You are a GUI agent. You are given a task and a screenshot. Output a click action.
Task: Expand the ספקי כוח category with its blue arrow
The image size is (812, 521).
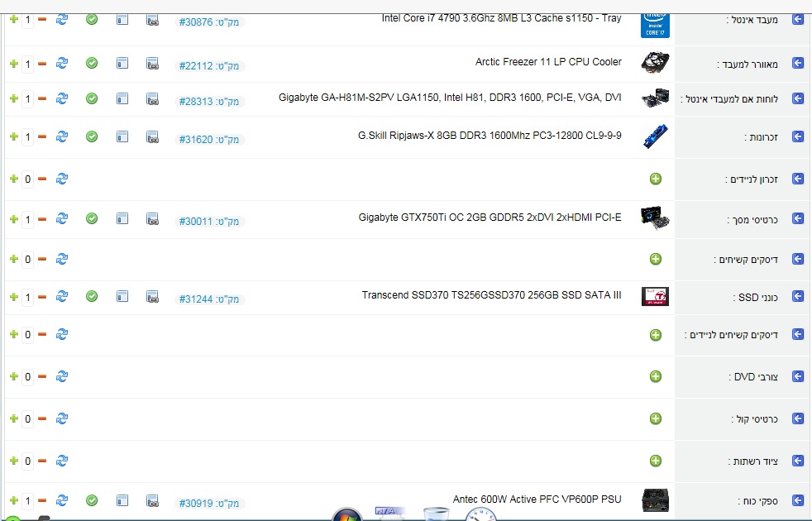[x=798, y=500]
